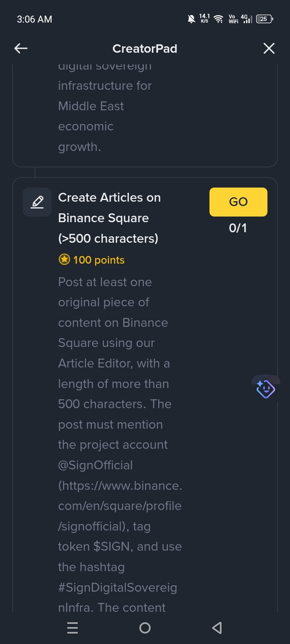Tap the pencil edit icon

click(37, 202)
